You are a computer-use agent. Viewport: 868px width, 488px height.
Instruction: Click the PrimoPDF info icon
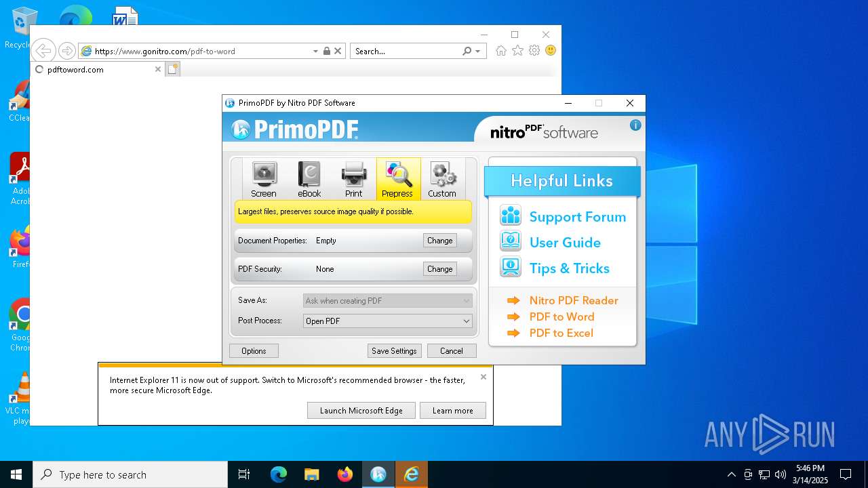(x=635, y=125)
